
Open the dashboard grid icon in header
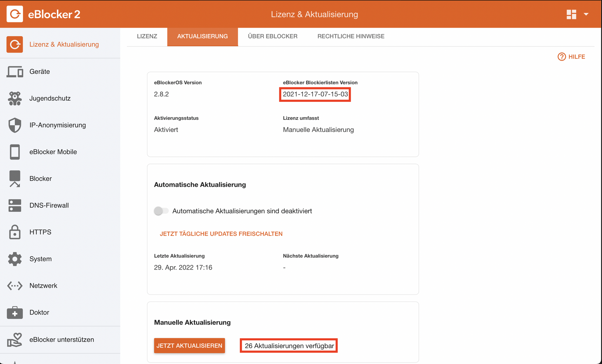[571, 14]
